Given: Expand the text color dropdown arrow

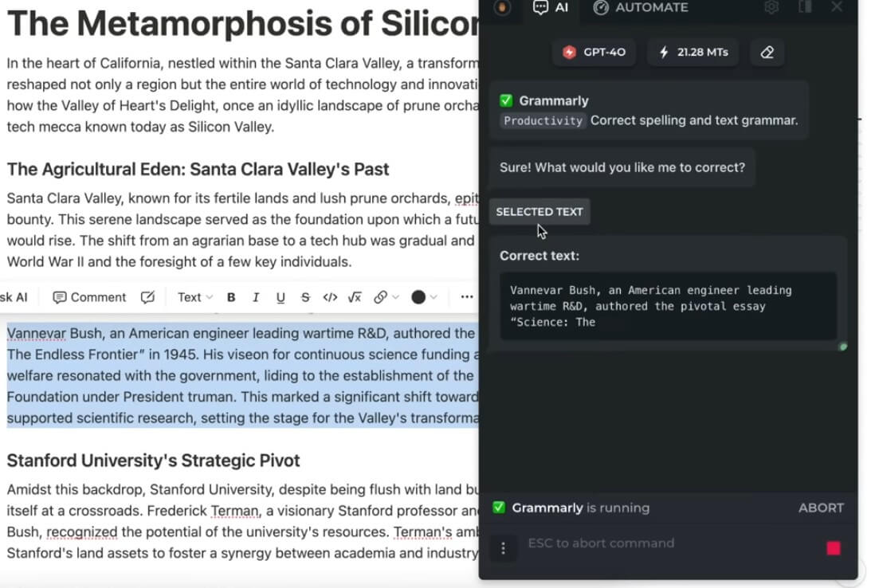Looking at the screenshot, I should point(434,297).
